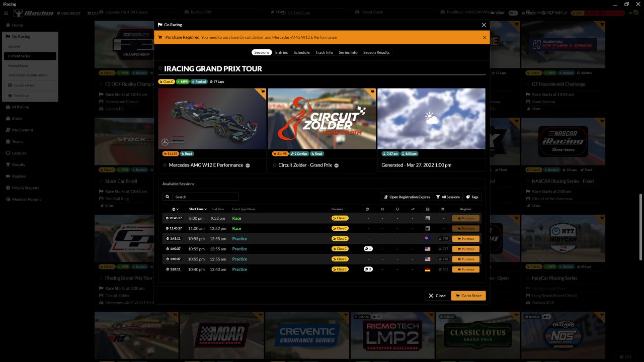Dismiss the Purchase Required orange banner
This screenshot has height=362, width=644.
485,37
